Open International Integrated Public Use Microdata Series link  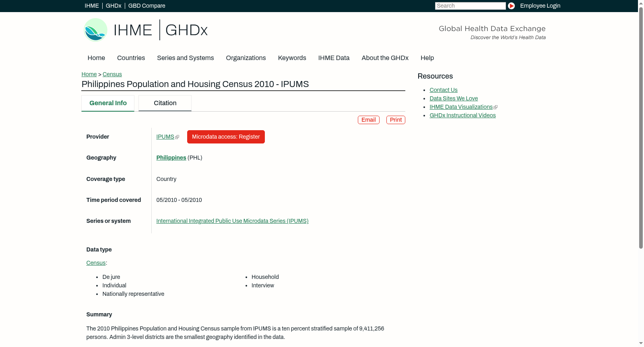coord(232,221)
